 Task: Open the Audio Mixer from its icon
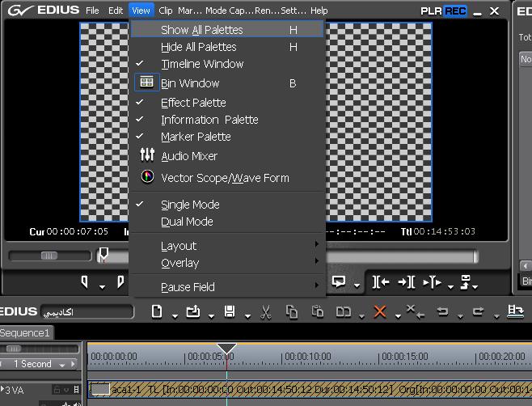click(147, 156)
